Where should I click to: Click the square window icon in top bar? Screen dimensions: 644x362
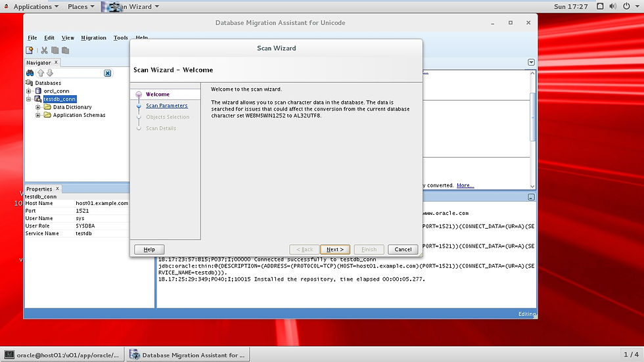[600, 6]
